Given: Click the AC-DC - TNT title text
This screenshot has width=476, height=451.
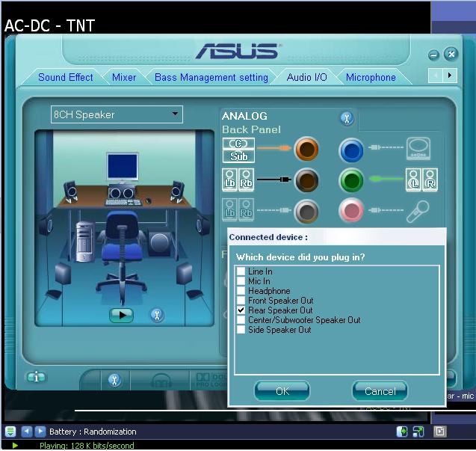Looking at the screenshot, I should [50, 25].
